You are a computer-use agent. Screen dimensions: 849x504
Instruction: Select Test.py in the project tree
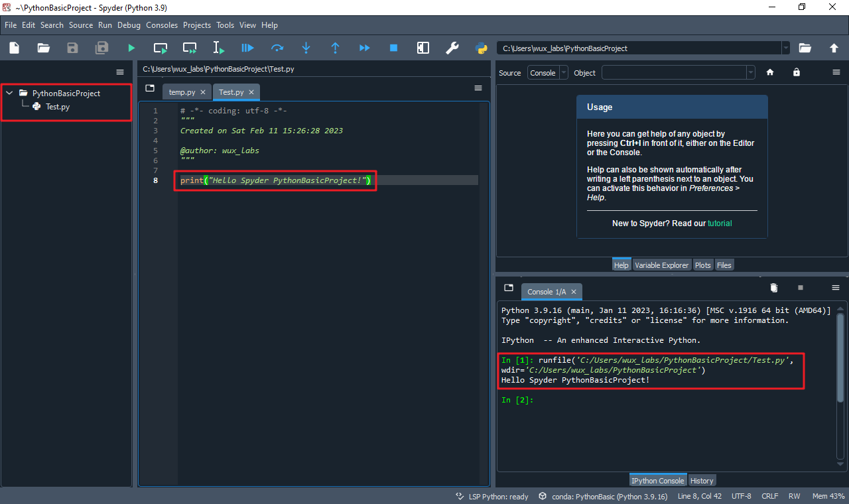pos(57,107)
